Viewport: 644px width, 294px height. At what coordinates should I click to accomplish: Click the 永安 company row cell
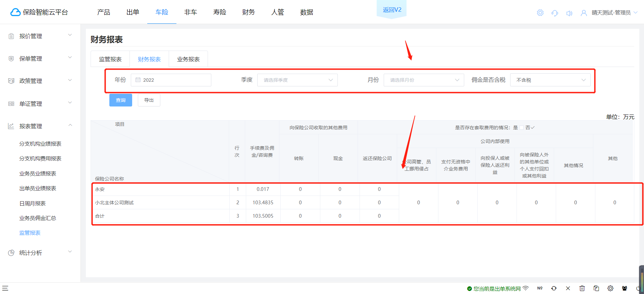(x=161, y=189)
